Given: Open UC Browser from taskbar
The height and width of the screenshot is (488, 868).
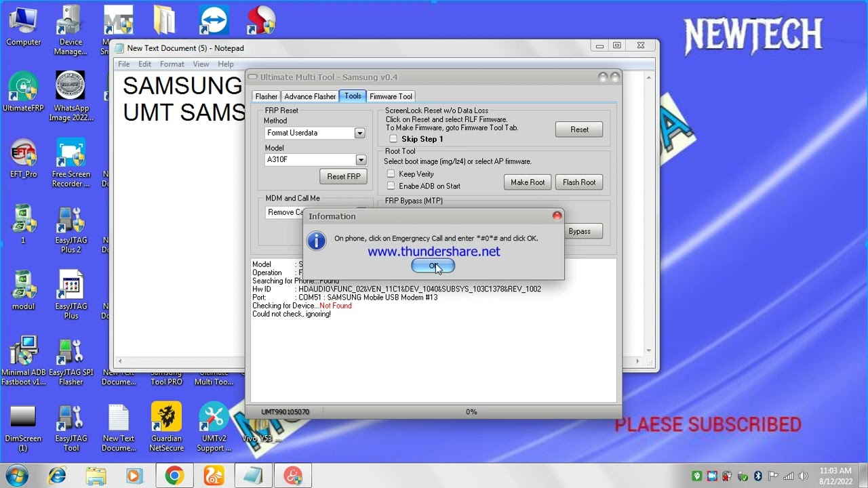Looking at the screenshot, I should (x=214, y=476).
